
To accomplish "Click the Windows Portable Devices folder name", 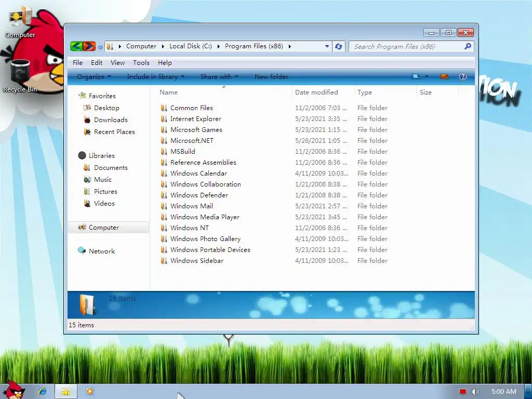I will (x=210, y=250).
